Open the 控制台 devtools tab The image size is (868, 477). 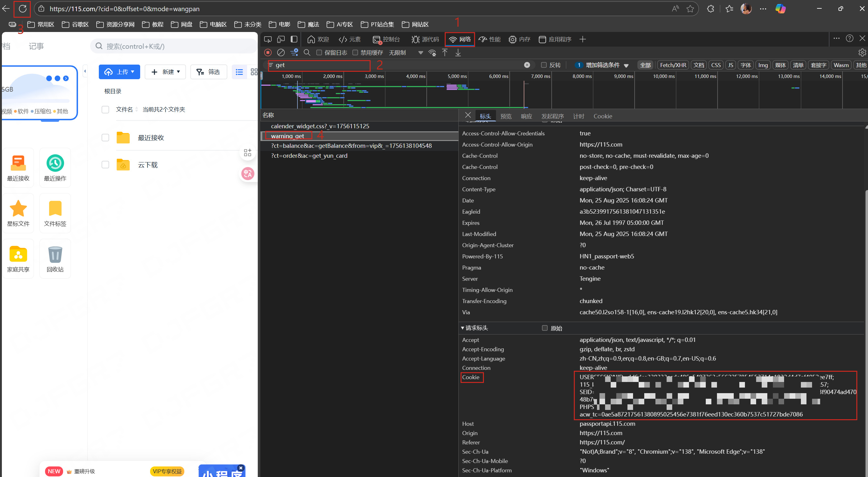click(387, 39)
